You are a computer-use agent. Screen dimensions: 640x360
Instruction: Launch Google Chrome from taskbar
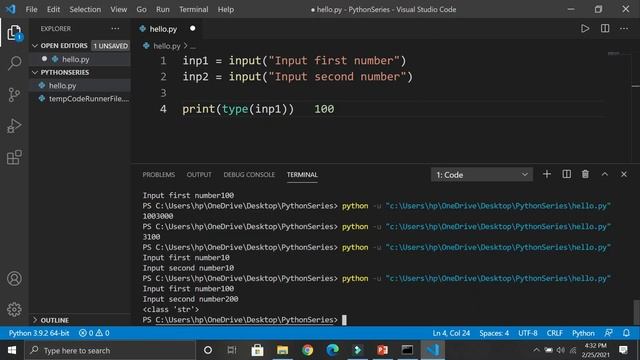308,350
